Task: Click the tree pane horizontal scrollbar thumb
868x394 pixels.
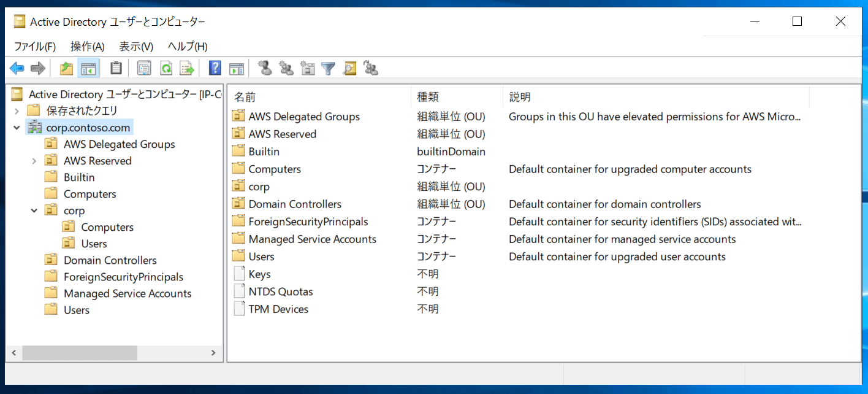Action: click(79, 353)
